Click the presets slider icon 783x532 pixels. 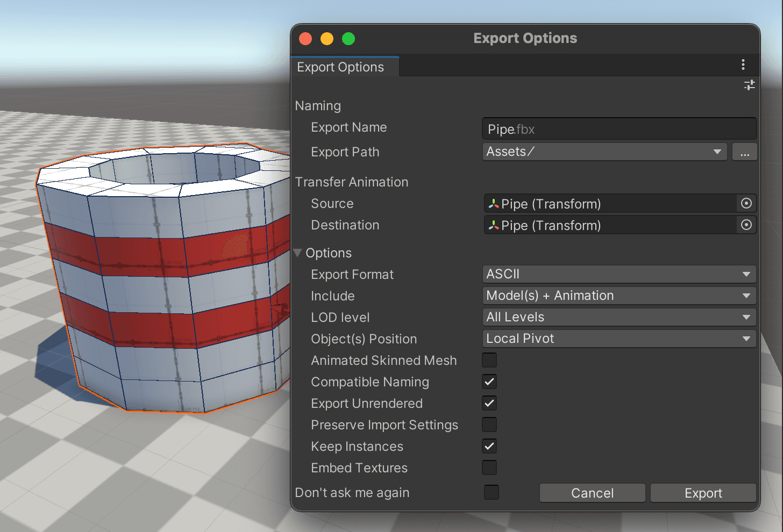coord(749,85)
